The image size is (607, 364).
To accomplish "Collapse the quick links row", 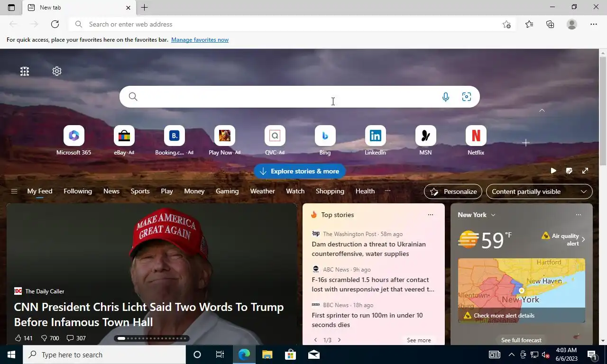I will click(542, 110).
